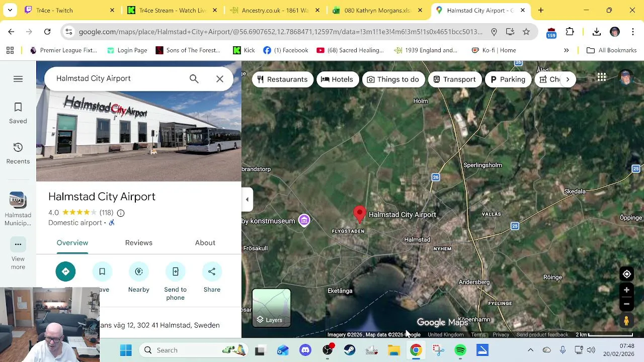Filter by Things to do chip
Image resolution: width=644 pixels, height=362 pixels.
point(393,79)
